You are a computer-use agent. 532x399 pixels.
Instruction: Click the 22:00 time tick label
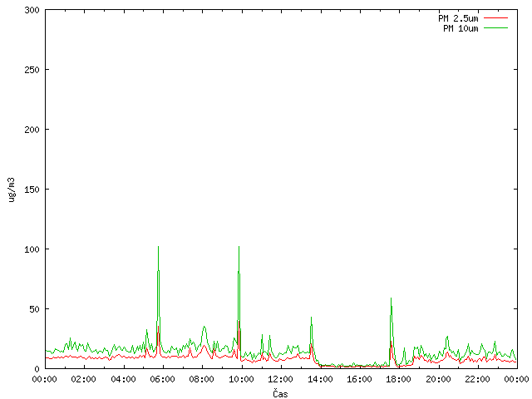point(478,379)
